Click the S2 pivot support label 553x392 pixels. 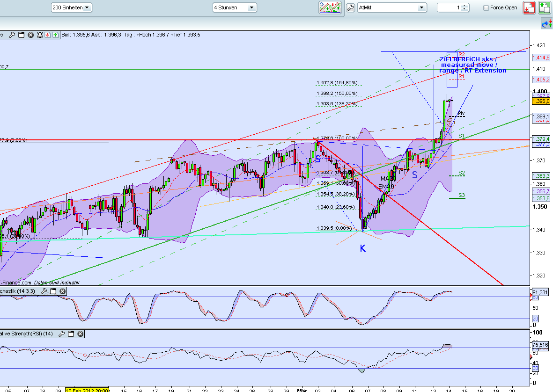[x=461, y=173]
